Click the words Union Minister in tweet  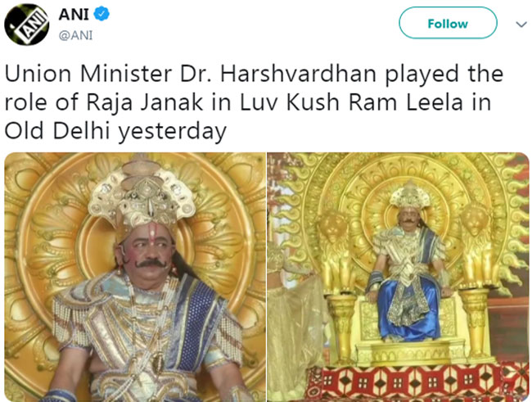click(88, 74)
